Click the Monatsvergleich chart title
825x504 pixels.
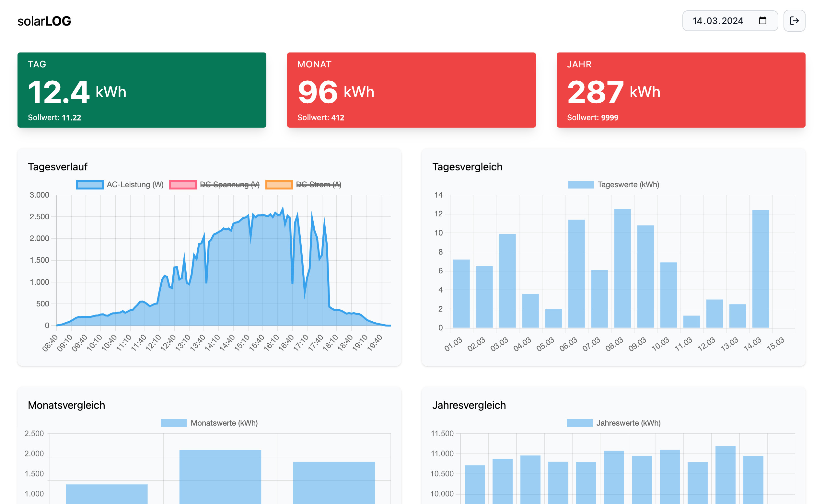click(x=66, y=405)
